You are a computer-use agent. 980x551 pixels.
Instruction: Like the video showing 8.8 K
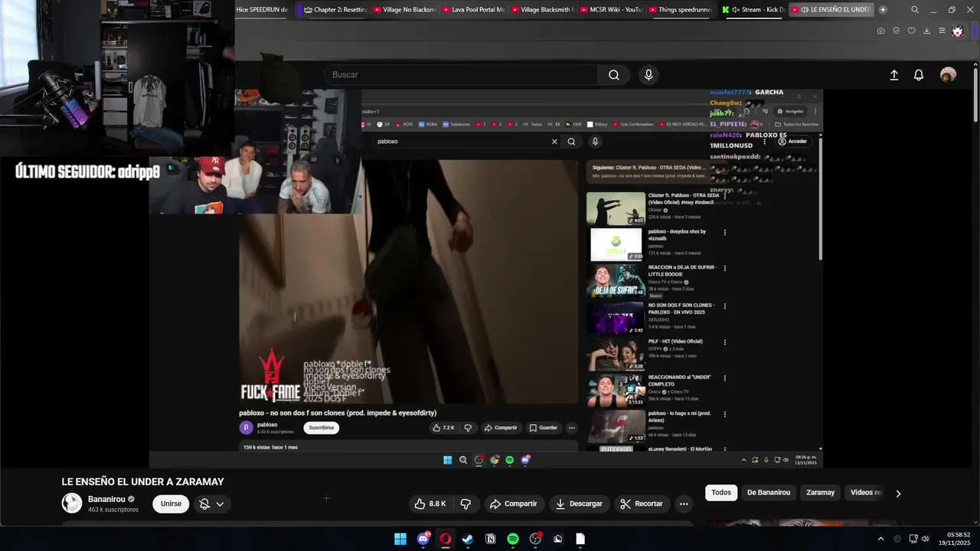(x=430, y=504)
